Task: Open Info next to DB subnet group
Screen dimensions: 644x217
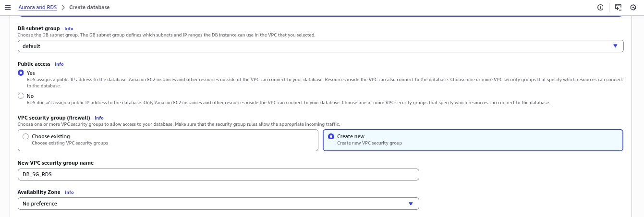Action: pyautogui.click(x=69, y=29)
